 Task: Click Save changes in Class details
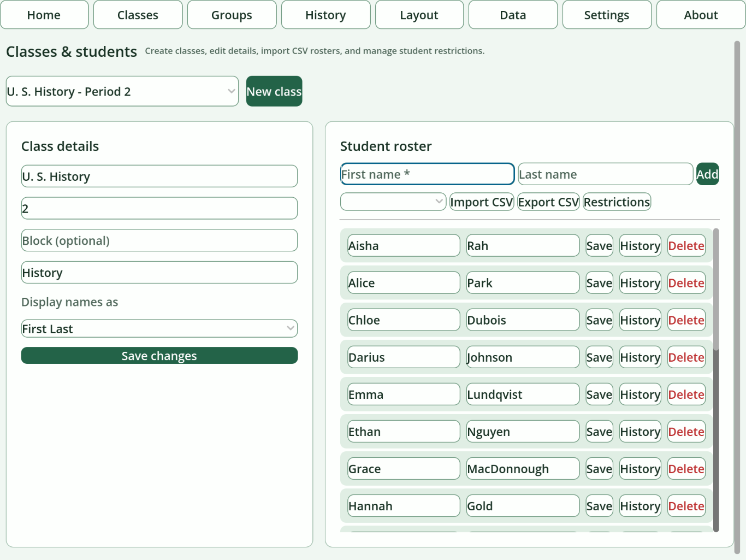159,356
